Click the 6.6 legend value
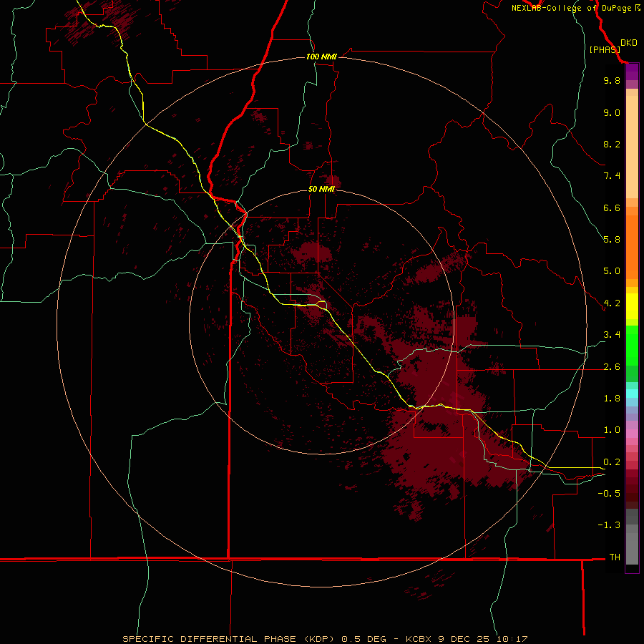 click(612, 208)
